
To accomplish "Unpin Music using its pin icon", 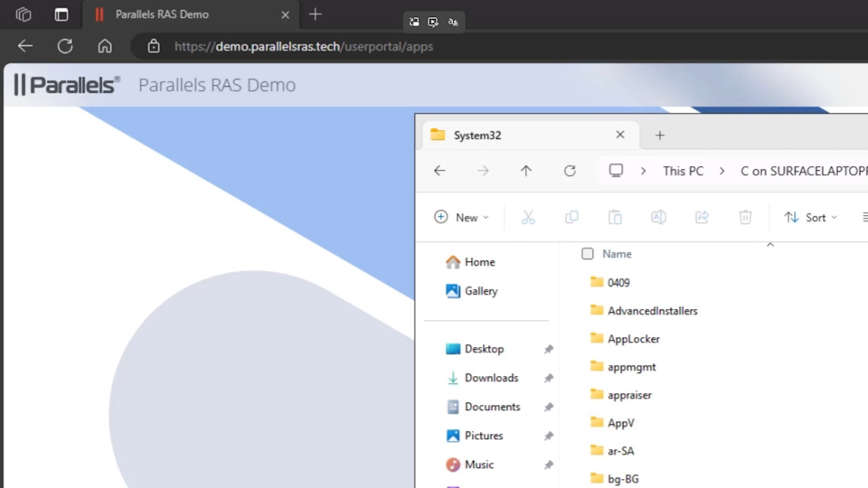I will tap(549, 465).
